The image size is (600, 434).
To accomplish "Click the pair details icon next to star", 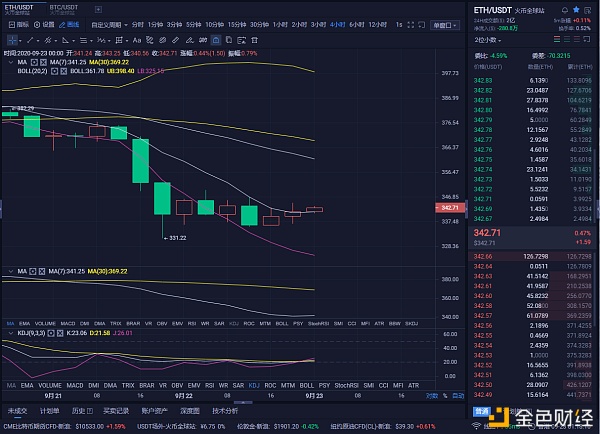I will coord(588,10).
